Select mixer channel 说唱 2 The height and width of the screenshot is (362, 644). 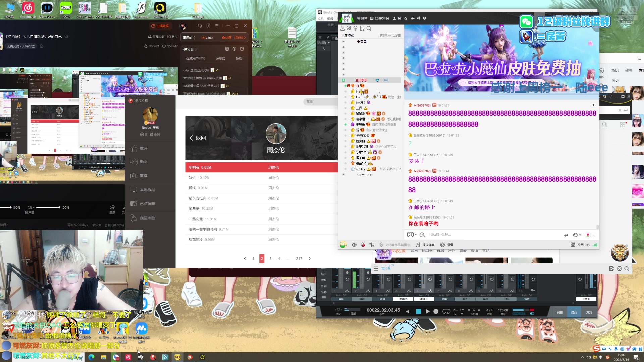pyautogui.click(x=403, y=299)
